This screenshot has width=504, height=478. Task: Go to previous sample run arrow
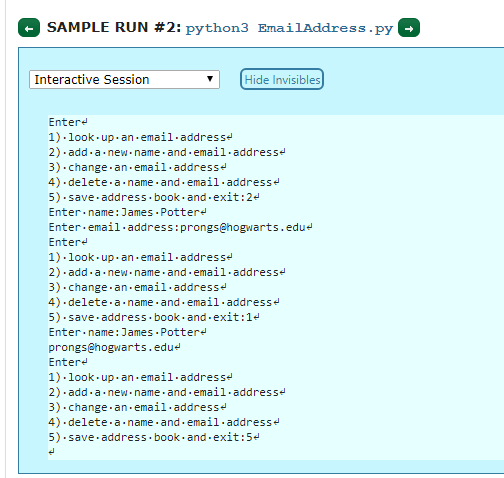click(29, 28)
